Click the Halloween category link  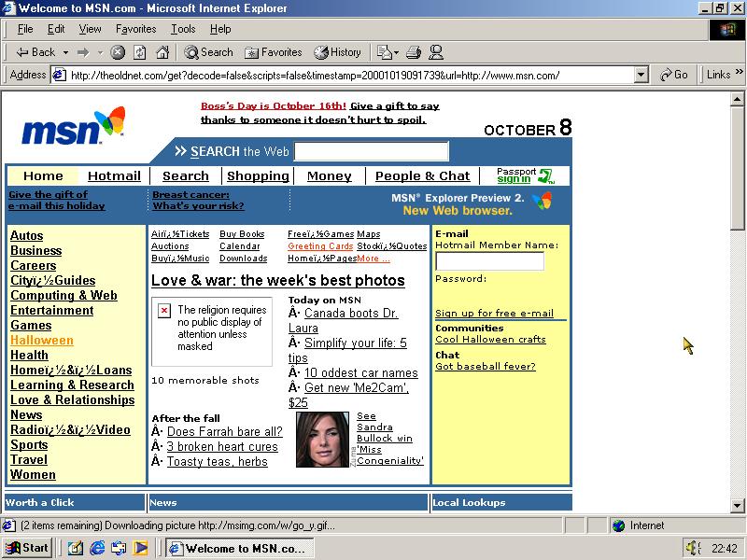41,341
